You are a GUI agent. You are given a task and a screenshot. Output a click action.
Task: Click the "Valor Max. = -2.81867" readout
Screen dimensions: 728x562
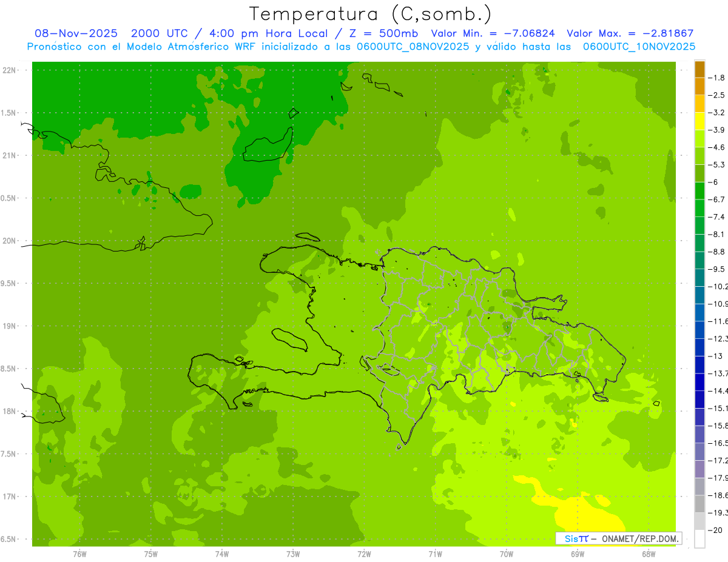click(630, 33)
